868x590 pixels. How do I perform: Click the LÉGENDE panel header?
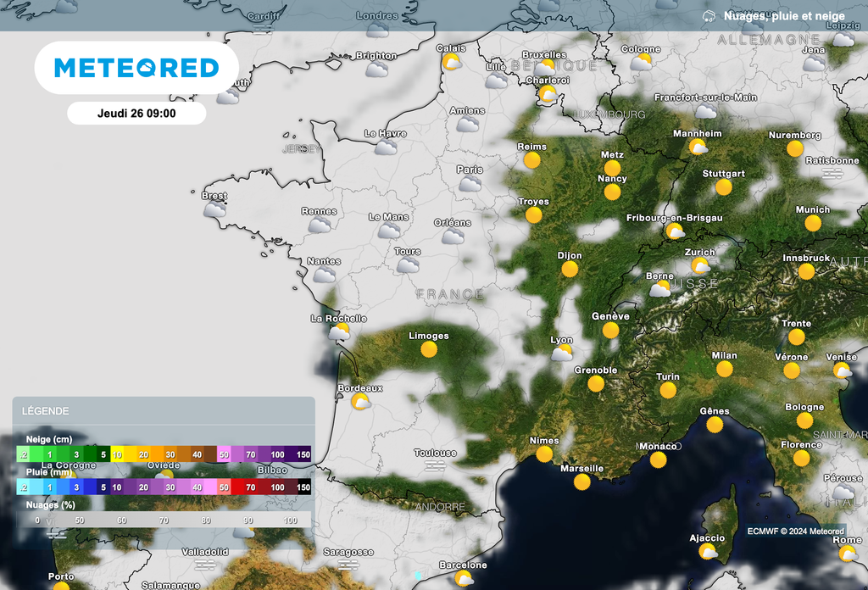pyautogui.click(x=45, y=410)
